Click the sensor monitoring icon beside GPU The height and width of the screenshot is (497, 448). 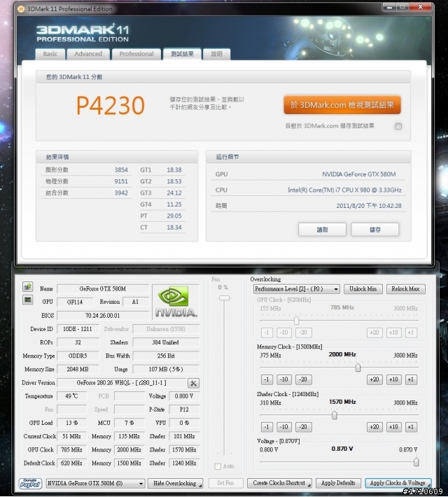[x=28, y=300]
